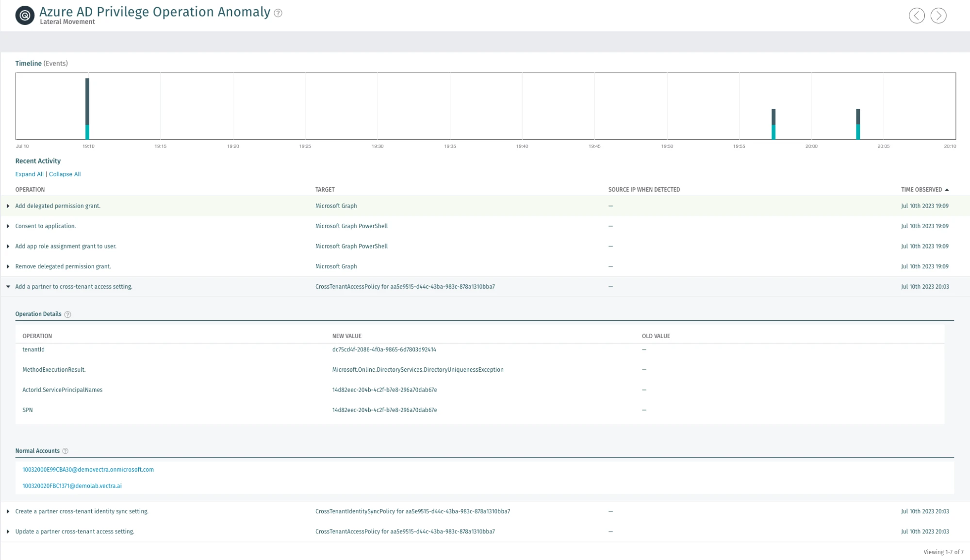Open demovectra.onmicrosoft.com account link
Screen dimensions: 970x560
tap(88, 470)
